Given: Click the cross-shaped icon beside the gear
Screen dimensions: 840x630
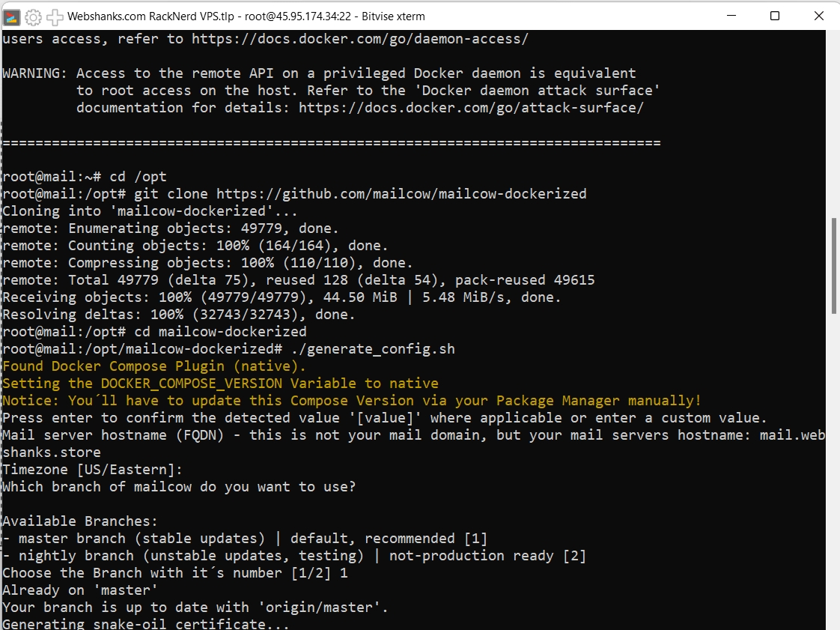Looking at the screenshot, I should [55, 16].
